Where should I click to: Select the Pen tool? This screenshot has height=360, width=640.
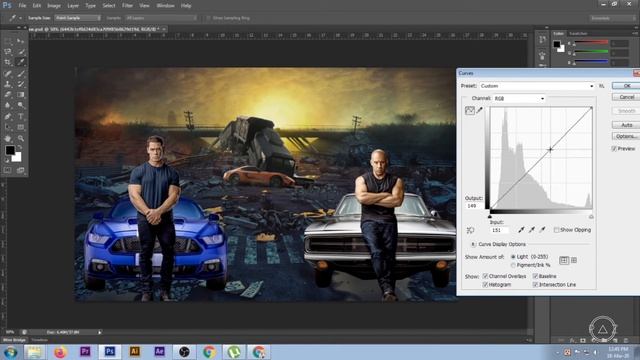[8, 116]
